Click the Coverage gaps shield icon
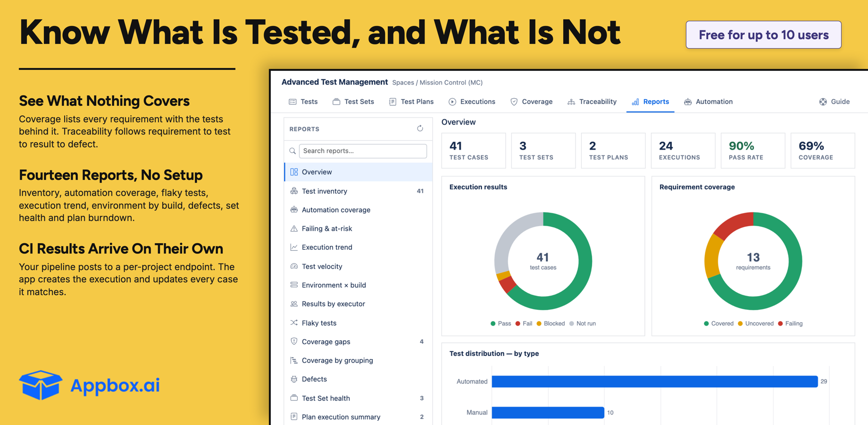Image resolution: width=868 pixels, height=425 pixels. click(x=294, y=341)
